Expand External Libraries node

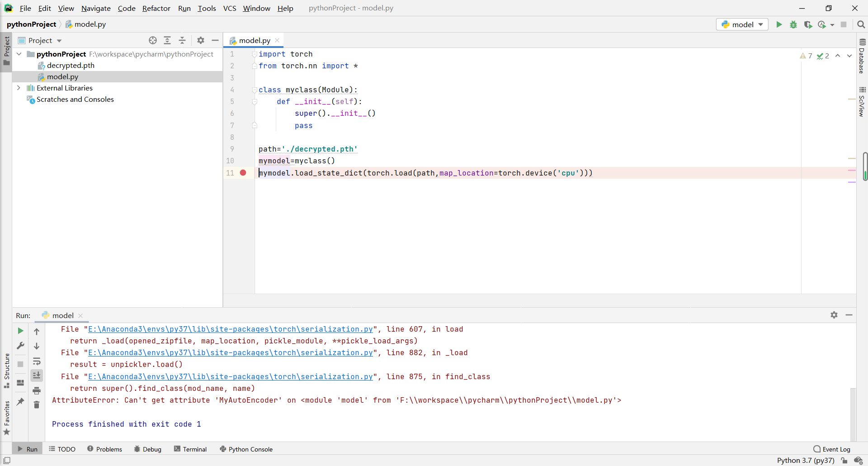(19, 88)
